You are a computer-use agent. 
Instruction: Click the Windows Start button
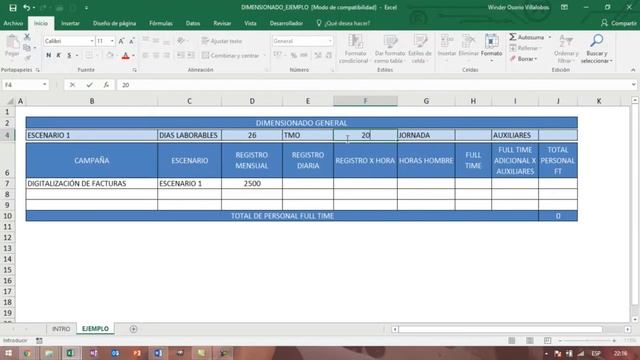[8, 353]
